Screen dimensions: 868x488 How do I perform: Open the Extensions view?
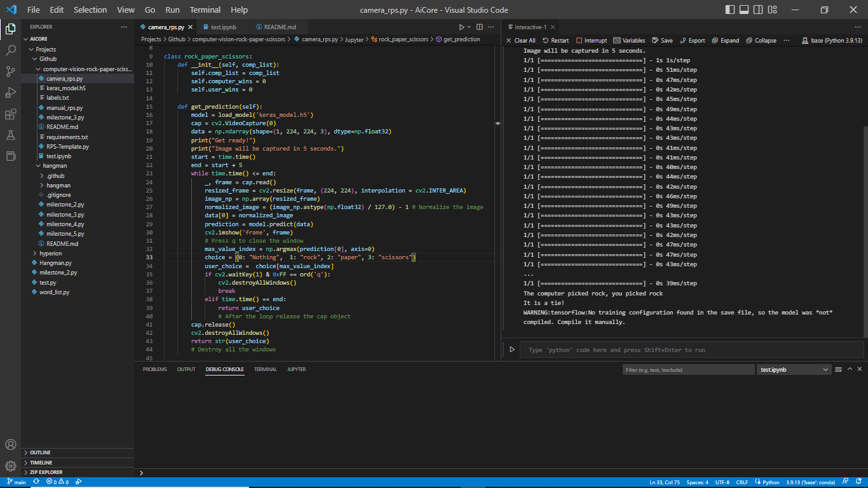(x=10, y=114)
